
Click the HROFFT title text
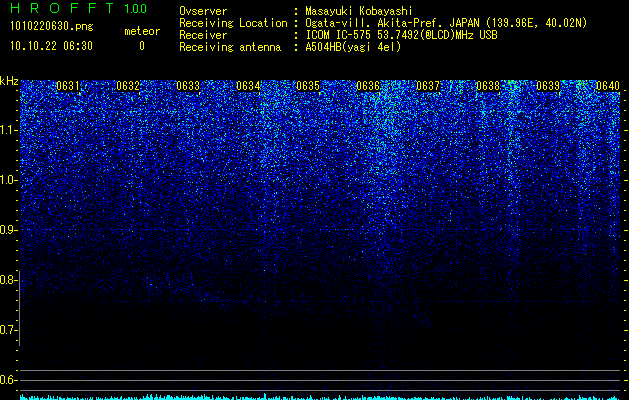[61, 8]
